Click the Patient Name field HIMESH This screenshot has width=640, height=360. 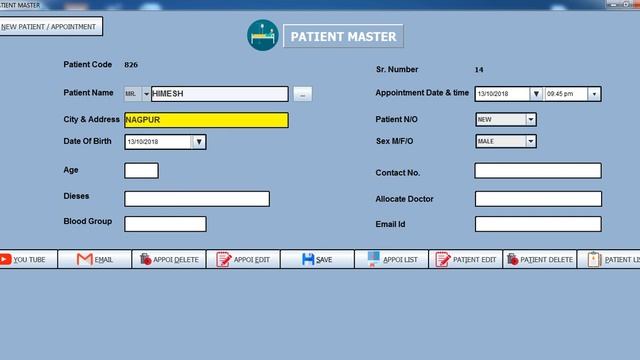[x=220, y=94]
